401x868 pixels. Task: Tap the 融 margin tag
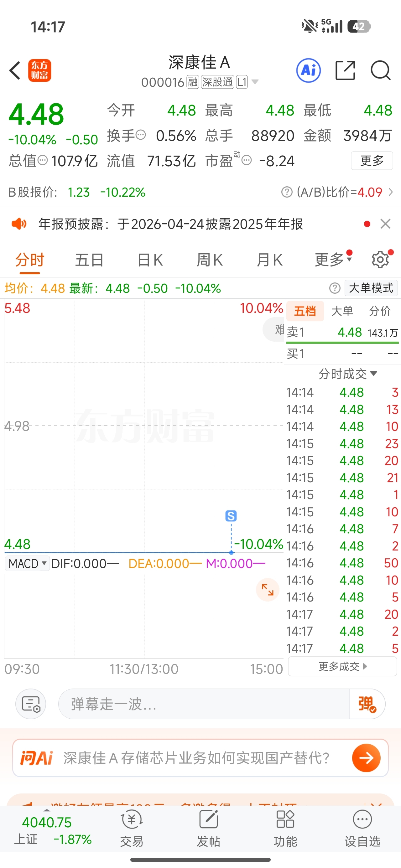(193, 82)
